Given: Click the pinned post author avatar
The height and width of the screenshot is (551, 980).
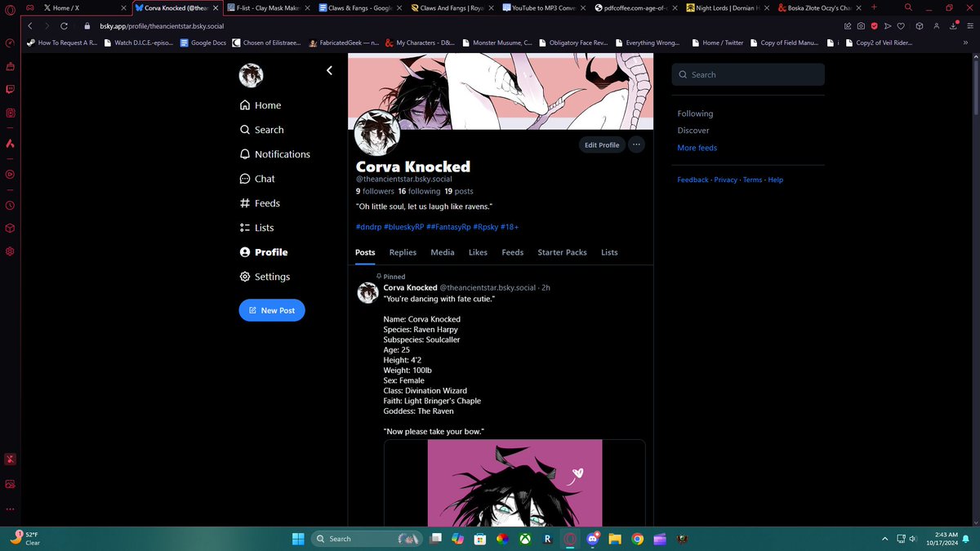Looking at the screenshot, I should pyautogui.click(x=367, y=293).
